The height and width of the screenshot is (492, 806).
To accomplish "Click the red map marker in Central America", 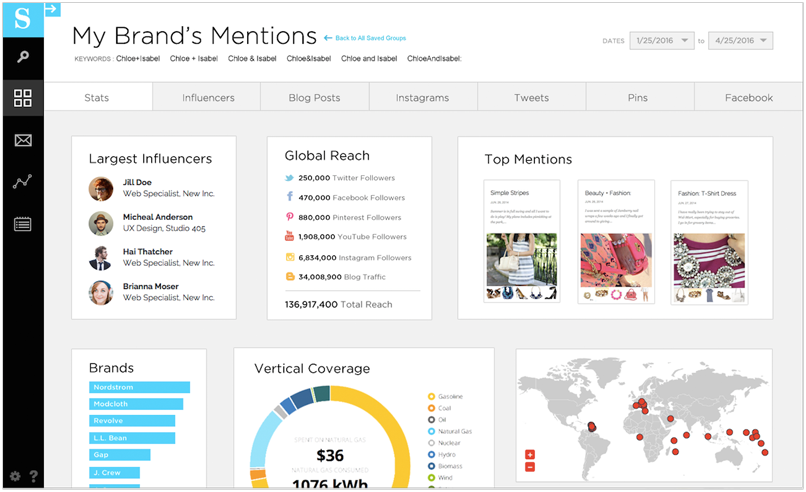I will pos(592,427).
